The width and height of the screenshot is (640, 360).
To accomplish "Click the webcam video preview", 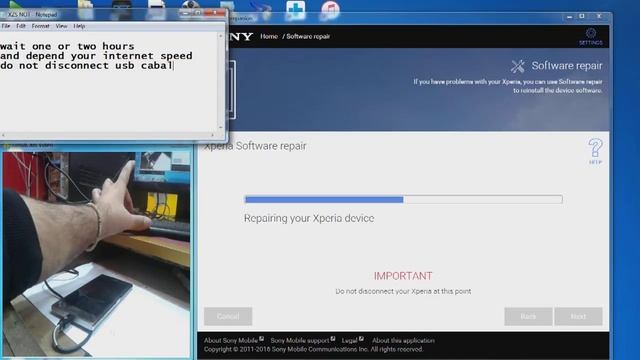I will click(96, 254).
